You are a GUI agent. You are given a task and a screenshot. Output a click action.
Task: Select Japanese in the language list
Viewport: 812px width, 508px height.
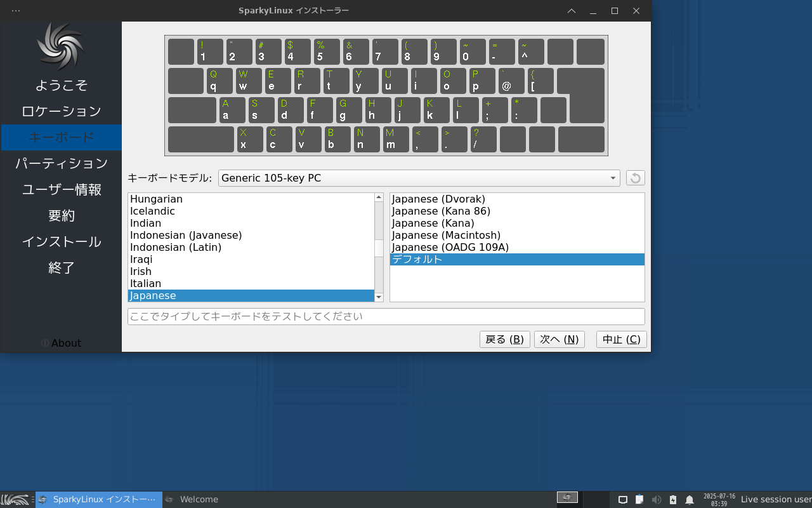(251, 295)
